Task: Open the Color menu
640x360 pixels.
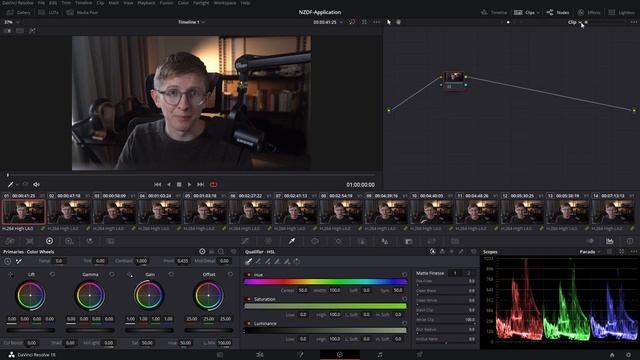Action: tap(183, 3)
